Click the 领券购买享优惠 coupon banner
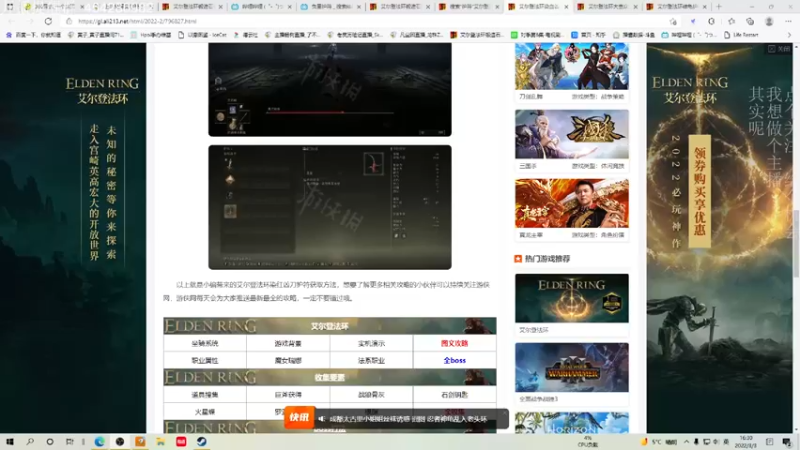800x450 pixels. (x=699, y=191)
